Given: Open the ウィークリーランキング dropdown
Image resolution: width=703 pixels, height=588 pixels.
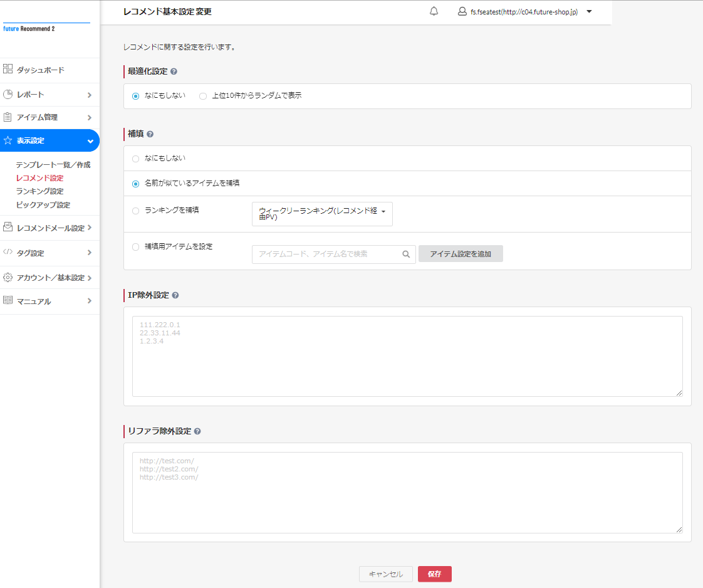Looking at the screenshot, I should tap(322, 214).
